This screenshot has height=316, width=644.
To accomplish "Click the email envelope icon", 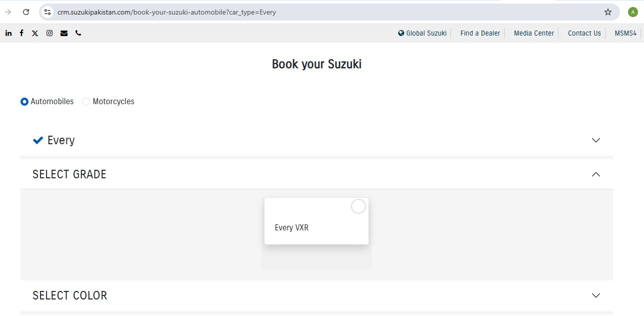I will click(x=64, y=33).
